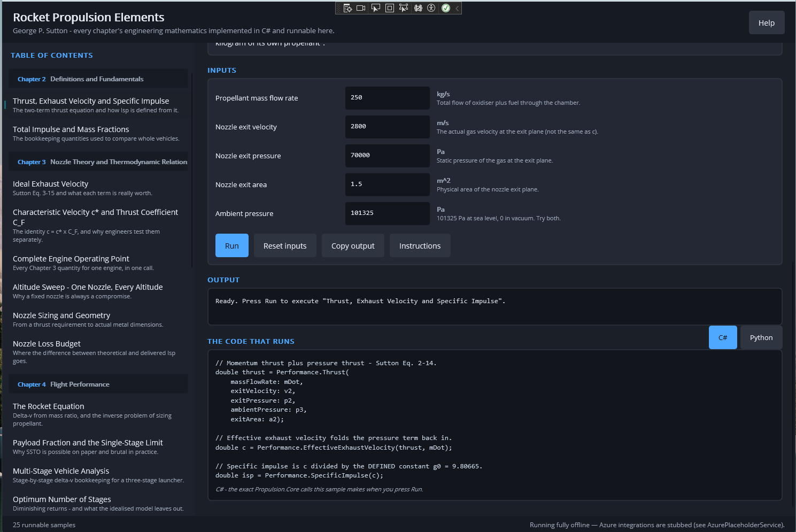Switch code view to Python tab
The image size is (796, 532).
761,337
